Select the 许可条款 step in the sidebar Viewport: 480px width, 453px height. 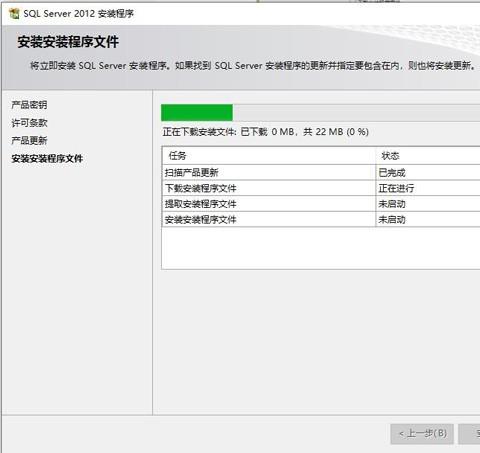(x=29, y=123)
